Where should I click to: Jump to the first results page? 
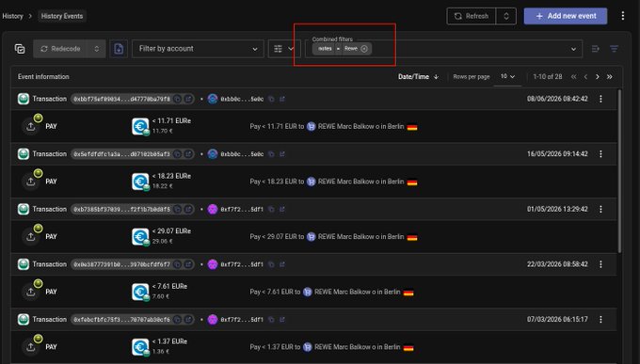[574, 77]
